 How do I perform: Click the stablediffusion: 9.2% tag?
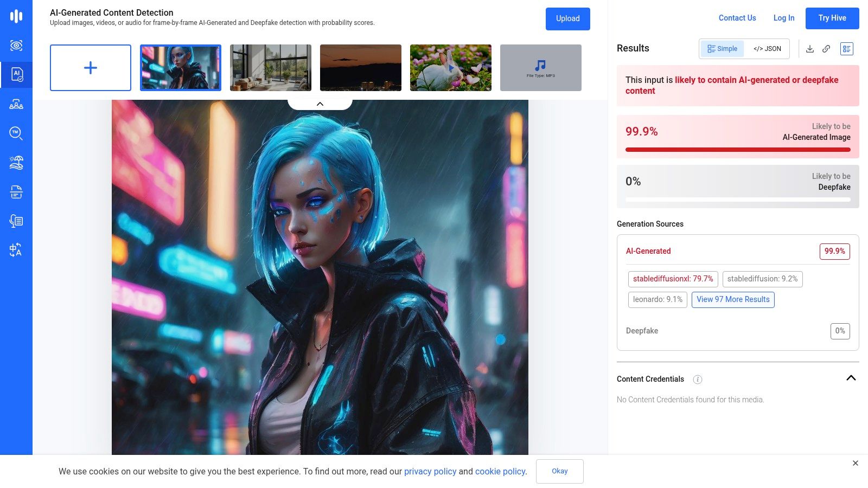pos(763,279)
